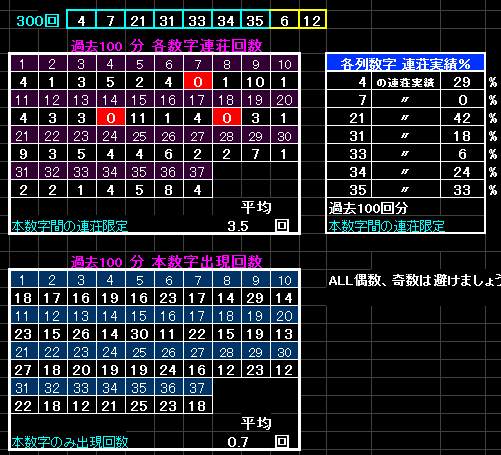Click appearance count 25 for number 35
501x455 pixels.
(139, 406)
